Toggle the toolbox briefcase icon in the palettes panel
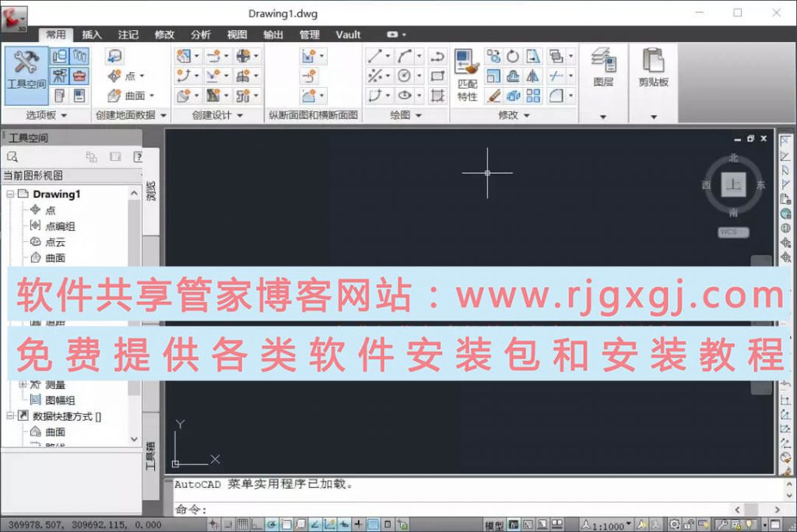Screen dimensions: 797x532 (x=79, y=76)
